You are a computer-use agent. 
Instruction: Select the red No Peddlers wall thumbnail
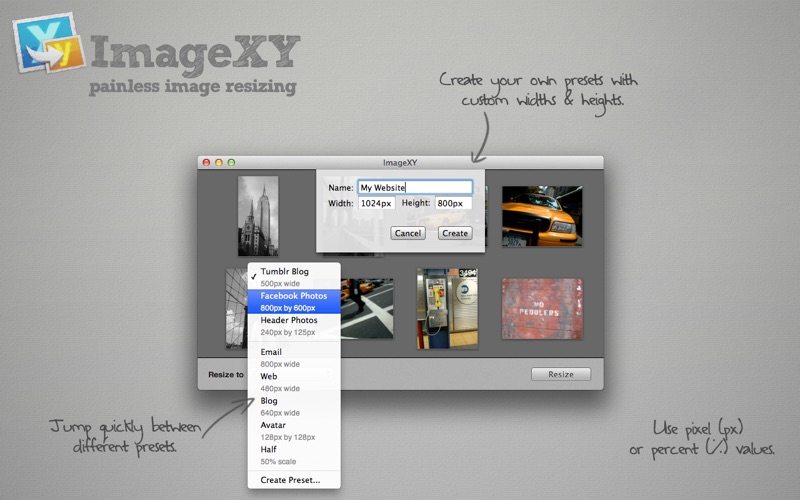(542, 309)
